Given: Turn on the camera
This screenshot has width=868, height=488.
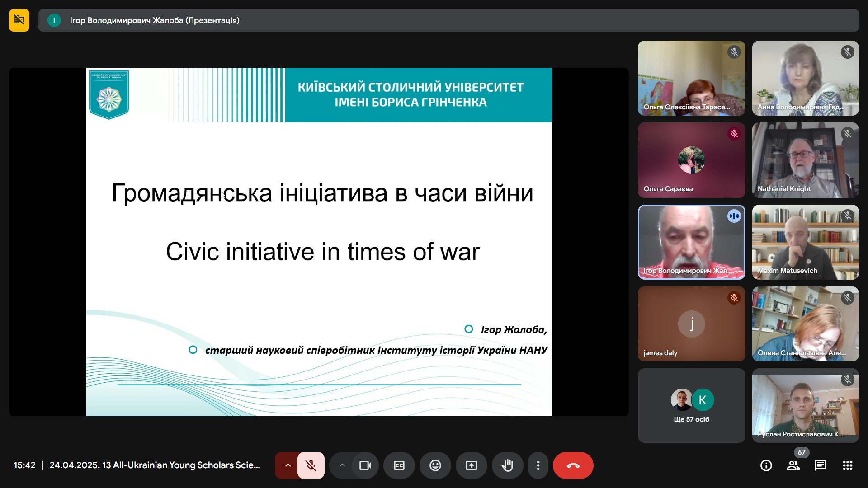Looking at the screenshot, I should coord(365,465).
